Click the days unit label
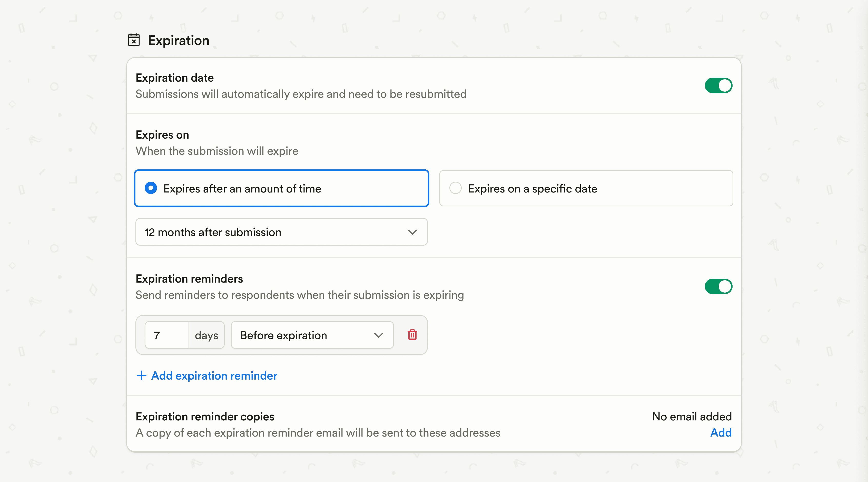The image size is (868, 482). pyautogui.click(x=206, y=335)
